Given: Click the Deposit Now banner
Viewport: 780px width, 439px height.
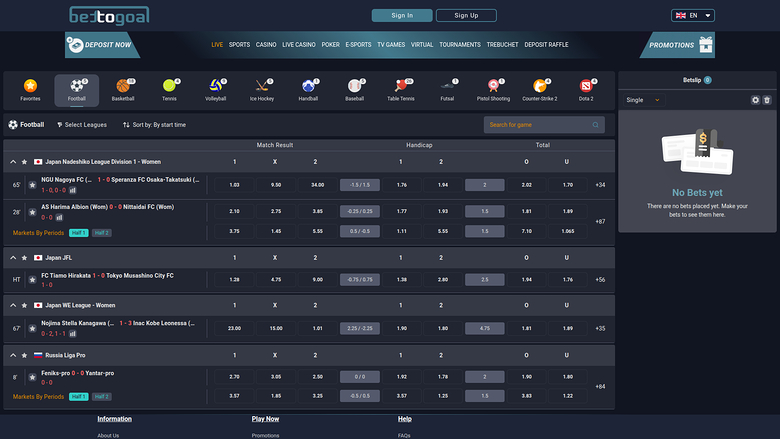Looking at the screenshot, I should [x=102, y=45].
